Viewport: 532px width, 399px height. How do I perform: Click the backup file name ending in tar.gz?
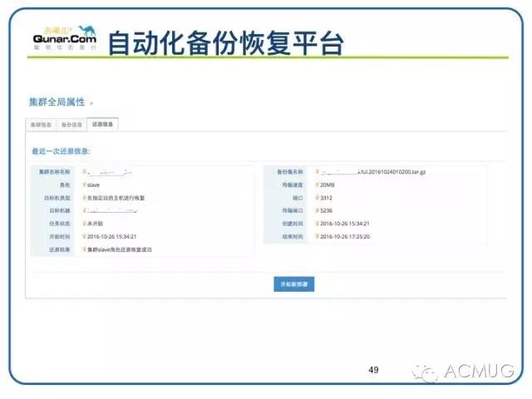pos(373,172)
